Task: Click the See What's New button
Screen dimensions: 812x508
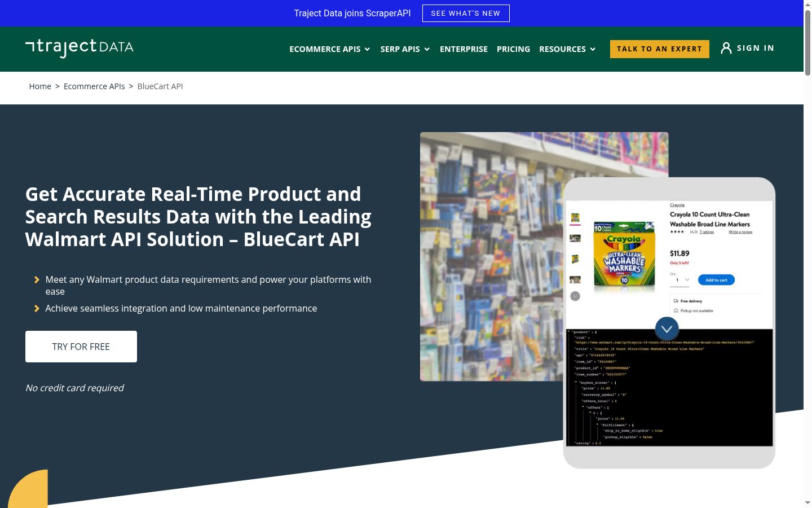Action: (x=466, y=14)
